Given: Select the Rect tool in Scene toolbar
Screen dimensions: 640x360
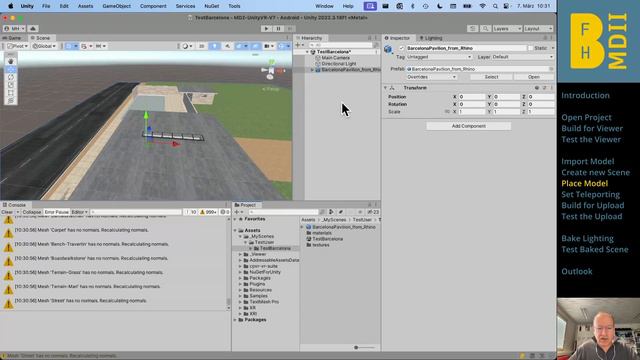Looking at the screenshot, I should pos(11,93).
